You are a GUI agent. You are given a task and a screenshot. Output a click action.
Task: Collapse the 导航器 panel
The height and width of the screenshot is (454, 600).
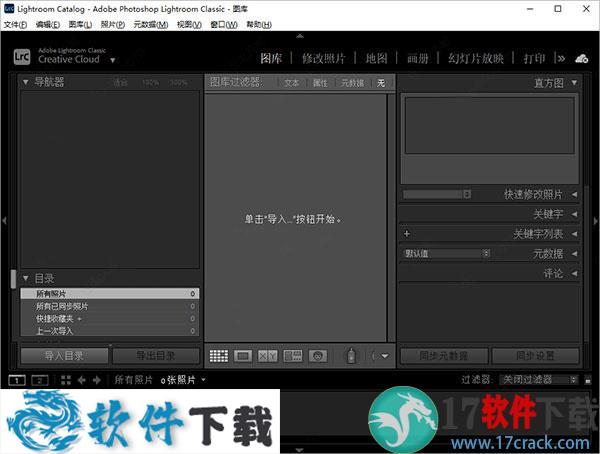[x=27, y=83]
